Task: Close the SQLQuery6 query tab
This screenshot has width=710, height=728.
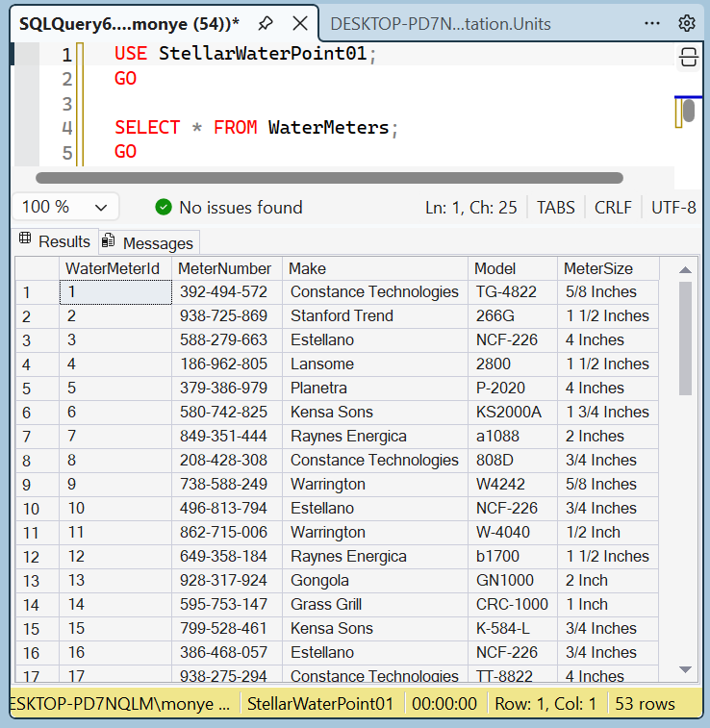Action: pyautogui.click(x=300, y=23)
